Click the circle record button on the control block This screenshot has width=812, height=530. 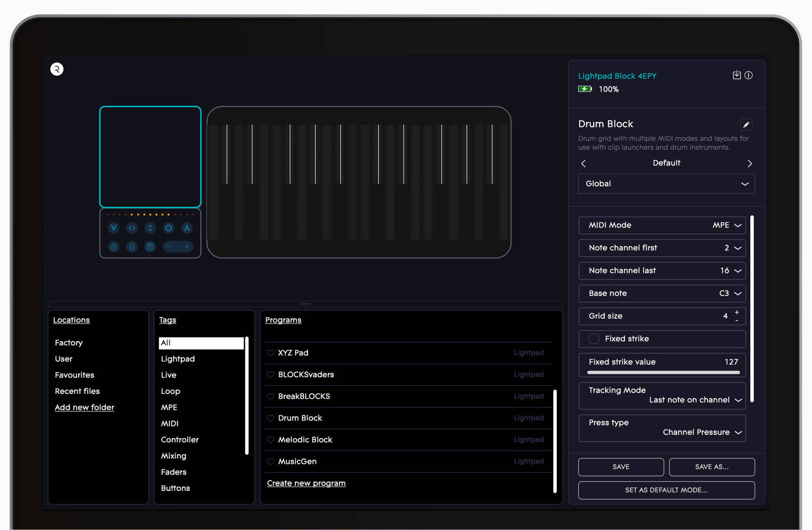(169, 228)
